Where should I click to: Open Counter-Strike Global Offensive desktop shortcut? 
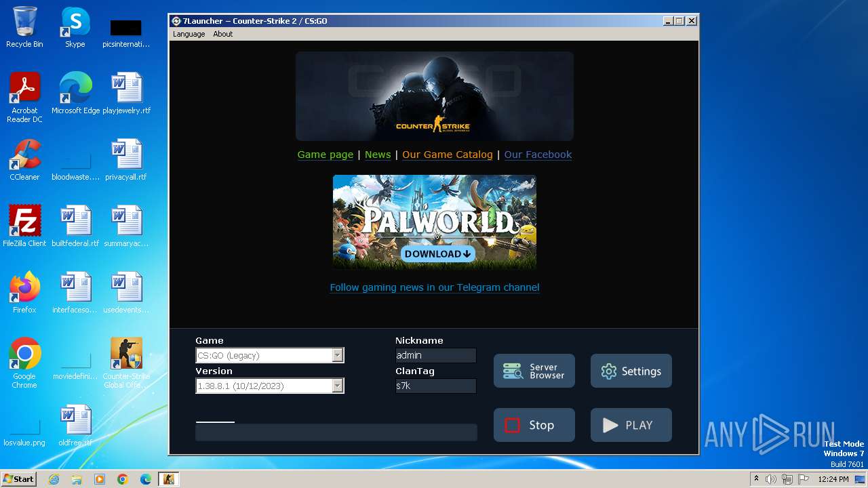tap(127, 363)
